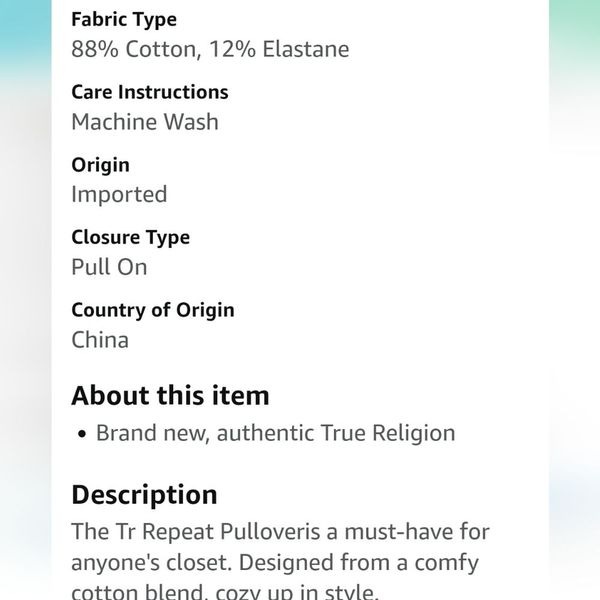Select the Pull On value
This screenshot has height=600, width=600.
pyautogui.click(x=109, y=267)
